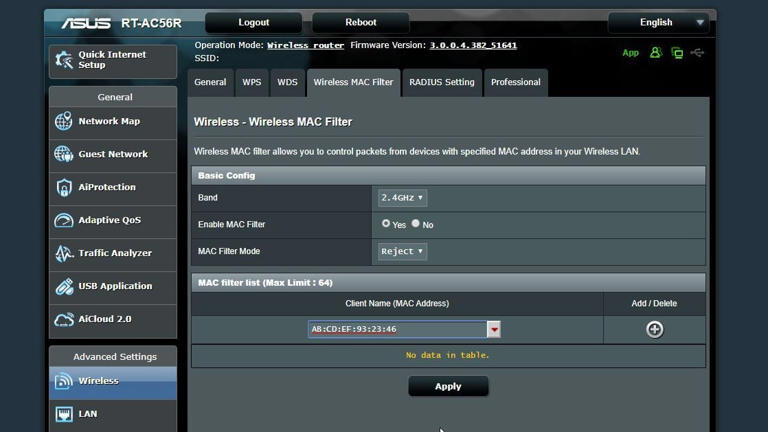Switch to the WPS tab
Viewport: 768px width, 432px height.
coord(251,83)
